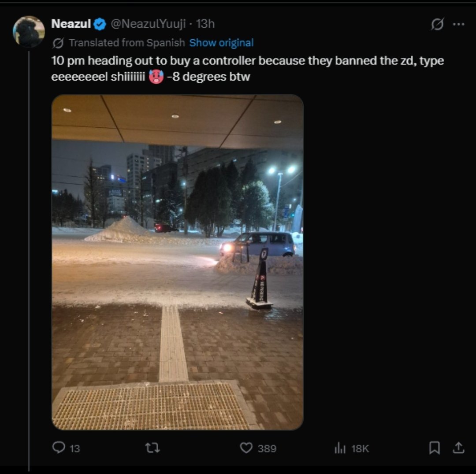Click the 13h timestamp
476x474 pixels.
[205, 24]
